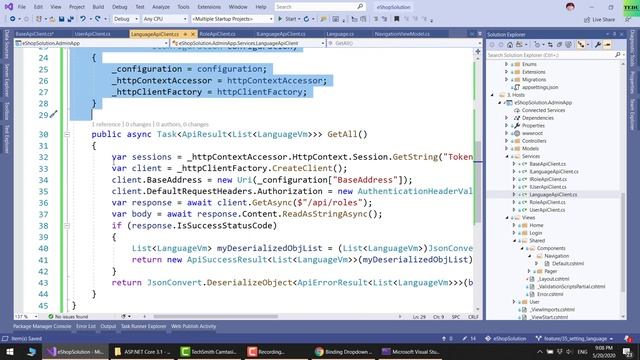Open the Build menu

[98, 7]
